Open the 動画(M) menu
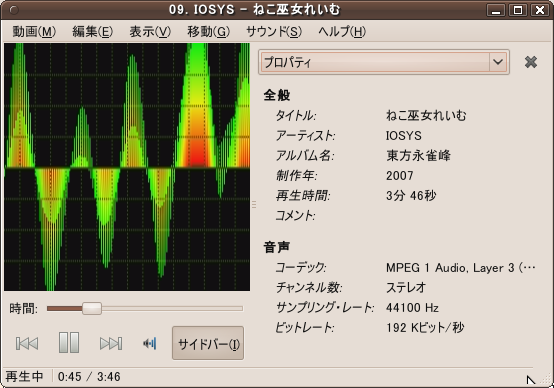The width and height of the screenshot is (554, 388). click(x=34, y=32)
